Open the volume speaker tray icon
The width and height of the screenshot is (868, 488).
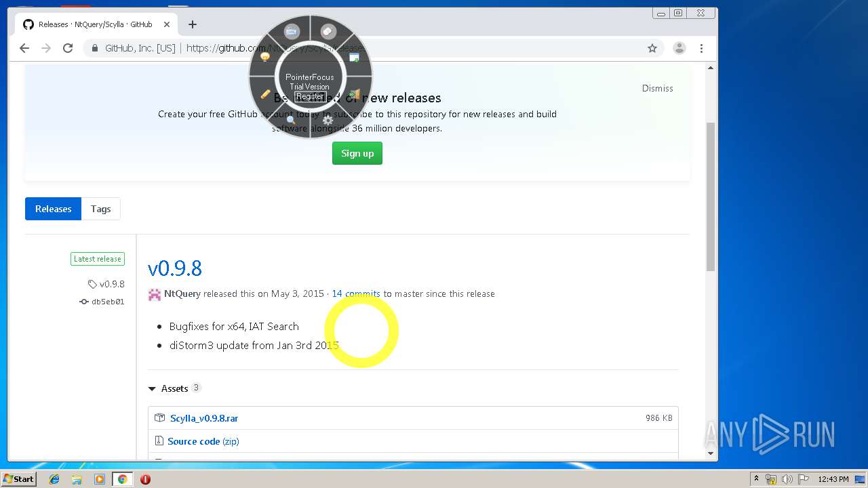787,479
